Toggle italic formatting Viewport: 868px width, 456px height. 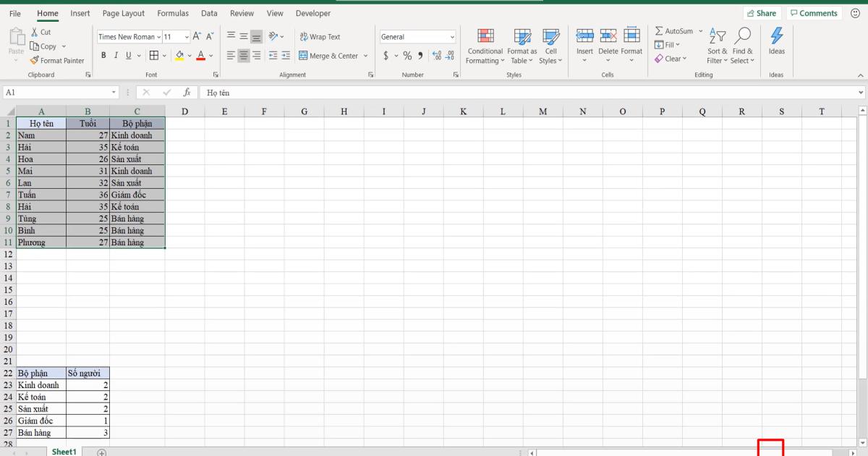(x=115, y=55)
